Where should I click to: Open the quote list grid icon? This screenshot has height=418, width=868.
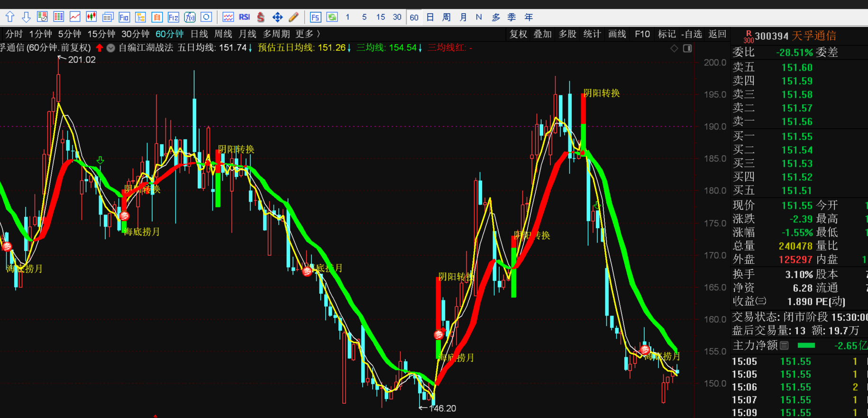59,17
